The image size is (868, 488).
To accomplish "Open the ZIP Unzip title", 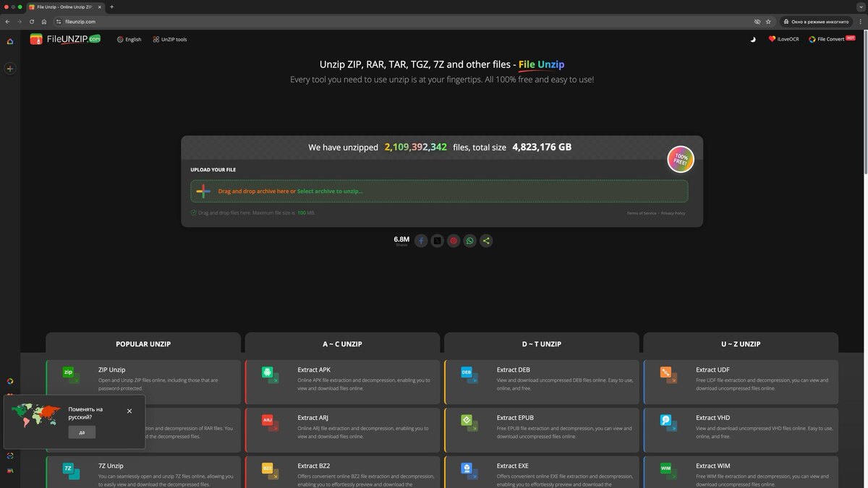I will [x=111, y=369].
